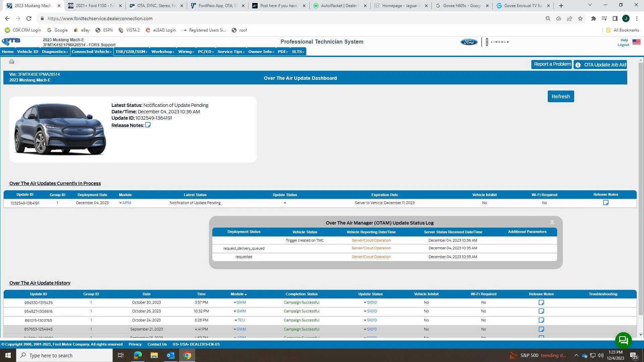
Task: Click the Refresh button
Action: point(561,97)
